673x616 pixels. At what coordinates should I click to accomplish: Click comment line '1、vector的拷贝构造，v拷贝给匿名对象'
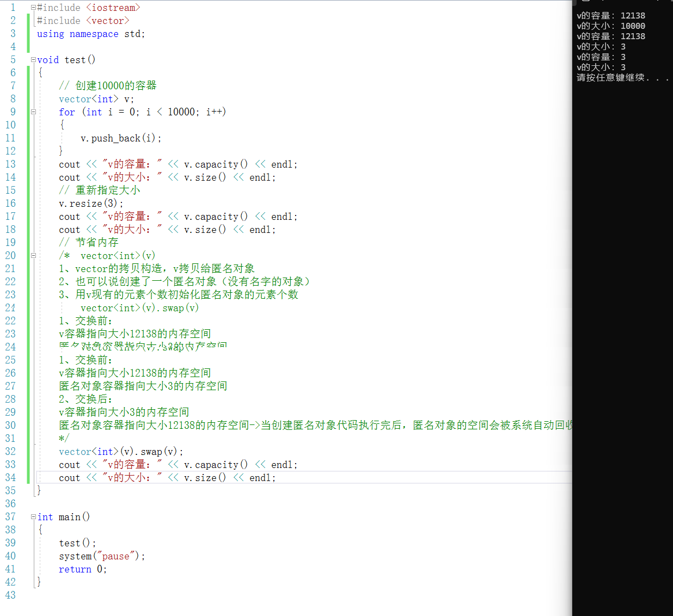point(157,269)
